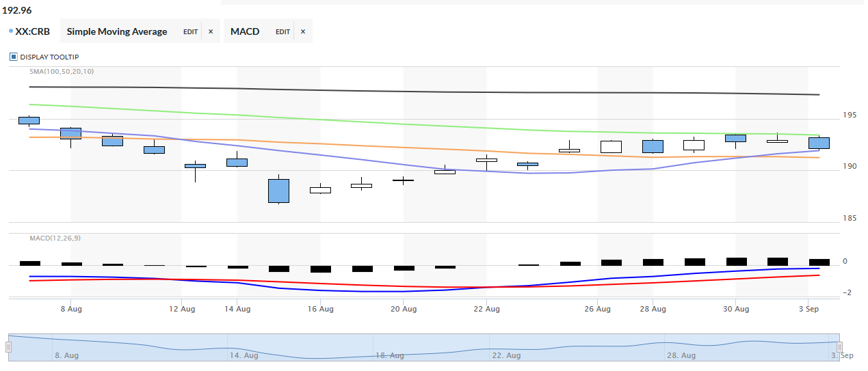
Task: Click the 8 Aug x-axis date label
Action: (x=71, y=310)
